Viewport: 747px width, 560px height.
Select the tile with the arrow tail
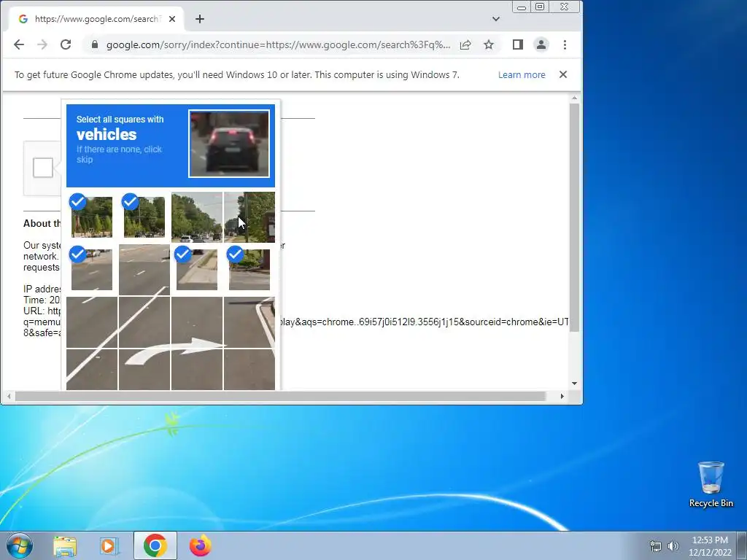[144, 370]
